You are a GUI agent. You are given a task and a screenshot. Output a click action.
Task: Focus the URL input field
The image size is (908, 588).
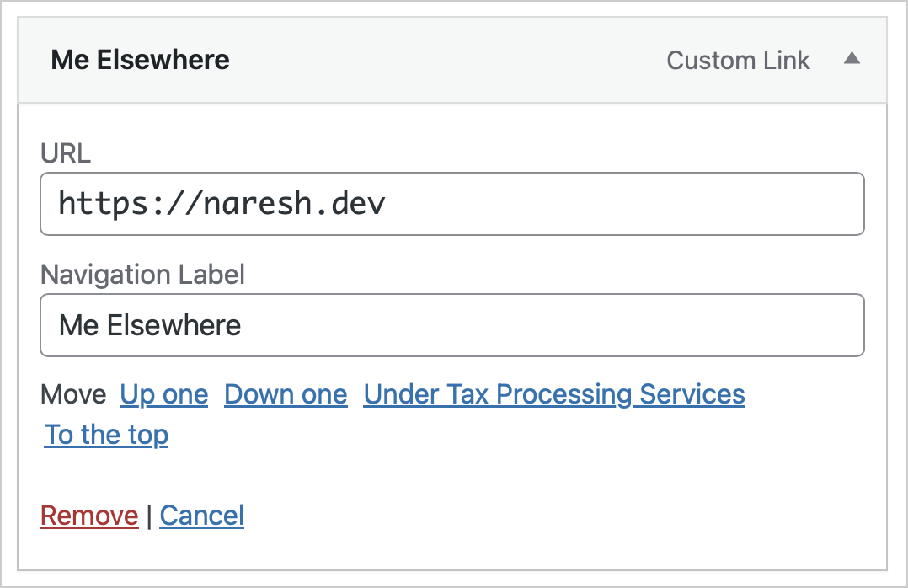click(x=452, y=204)
